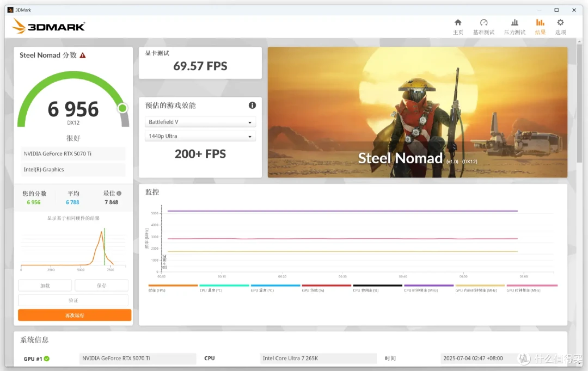The width and height of the screenshot is (588, 371).
Task: Toggle the CPU 时钟频率 (MHz) purple legend
Action: (x=429, y=288)
